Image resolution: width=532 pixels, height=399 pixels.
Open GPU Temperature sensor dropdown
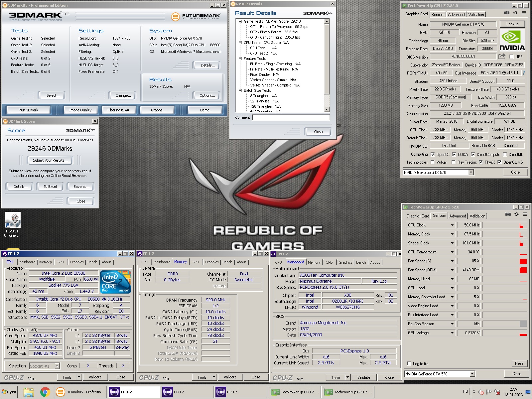[x=452, y=252]
